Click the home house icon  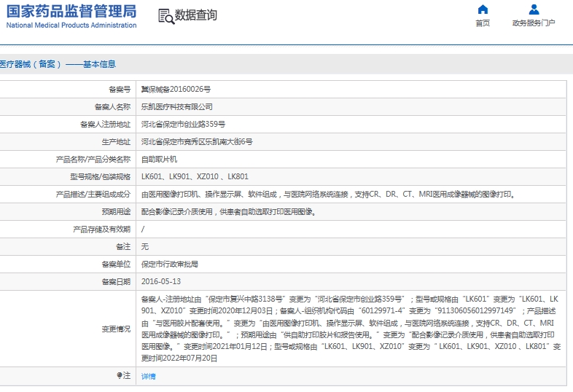483,9
